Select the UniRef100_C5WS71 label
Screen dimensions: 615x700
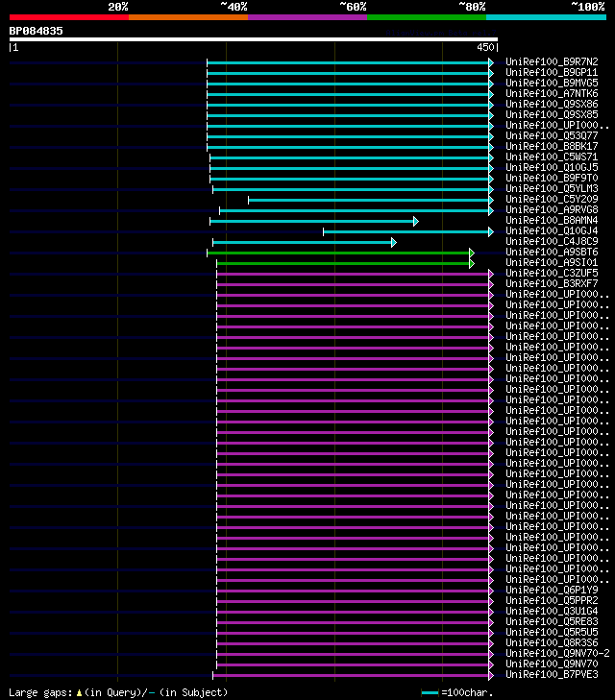(x=552, y=157)
